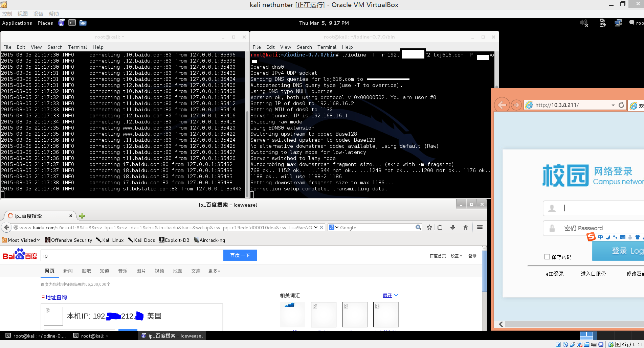Open the VirtualBox 设备 menu
This screenshot has width=644, height=348.
click(x=38, y=14)
